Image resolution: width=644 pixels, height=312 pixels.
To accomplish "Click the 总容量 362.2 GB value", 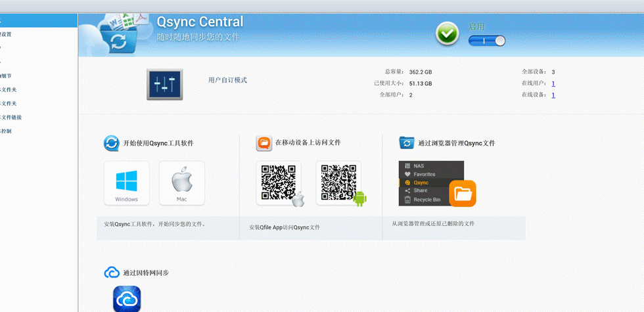I will pyautogui.click(x=421, y=72).
